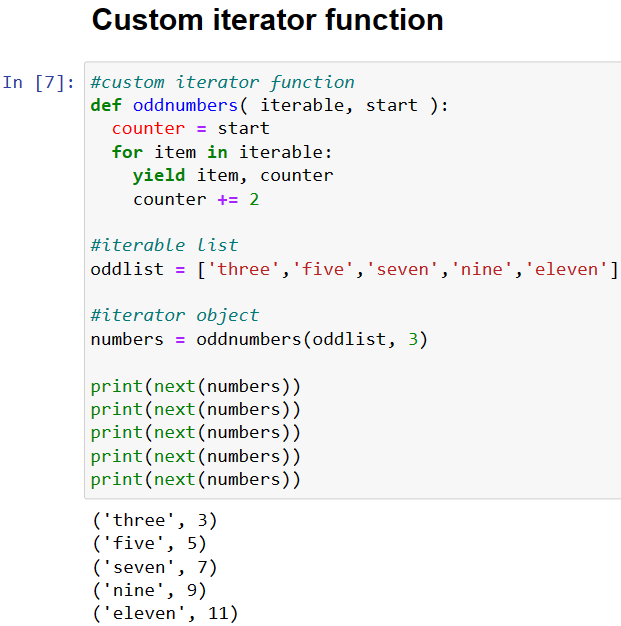Screen dimensions: 621x626
Task: Click output line ('three', 3)
Action: click(155, 520)
